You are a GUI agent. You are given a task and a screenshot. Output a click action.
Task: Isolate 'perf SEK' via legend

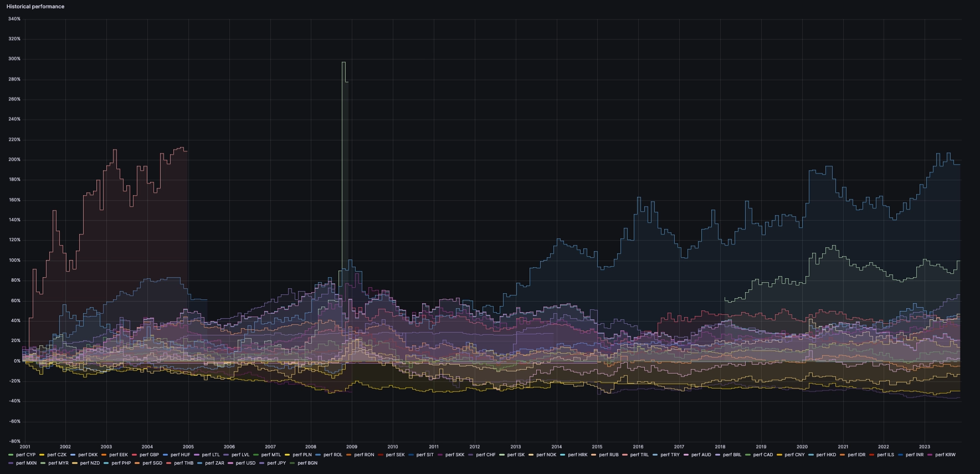tap(395, 455)
